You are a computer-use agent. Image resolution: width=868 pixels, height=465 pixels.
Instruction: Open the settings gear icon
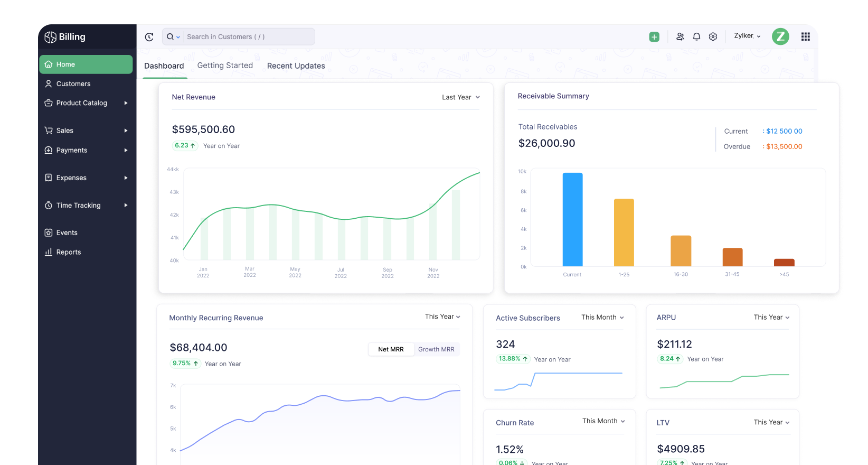click(x=713, y=37)
